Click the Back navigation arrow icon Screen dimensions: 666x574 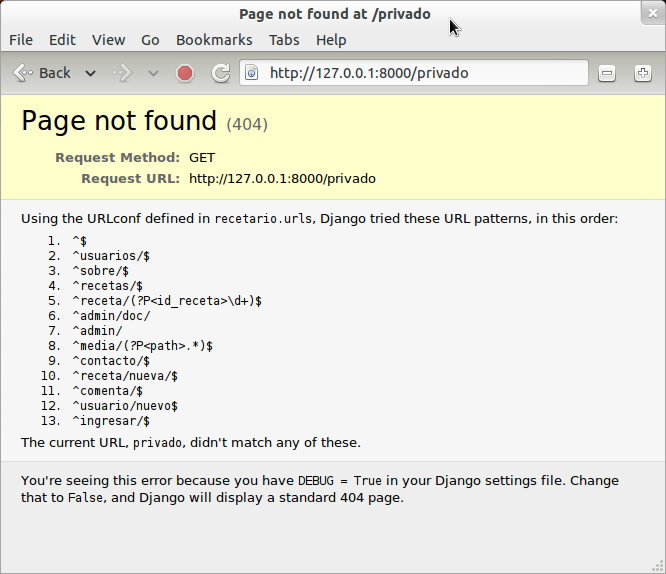coord(23,73)
